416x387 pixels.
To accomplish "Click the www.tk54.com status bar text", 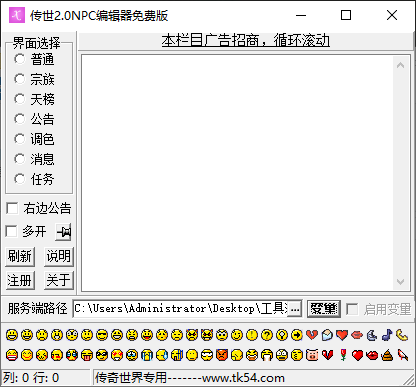I will click(x=243, y=378).
